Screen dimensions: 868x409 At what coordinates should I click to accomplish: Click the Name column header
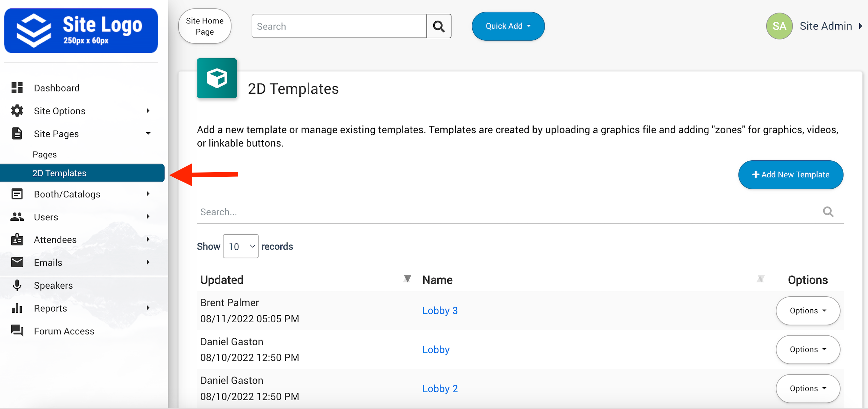[x=437, y=280]
